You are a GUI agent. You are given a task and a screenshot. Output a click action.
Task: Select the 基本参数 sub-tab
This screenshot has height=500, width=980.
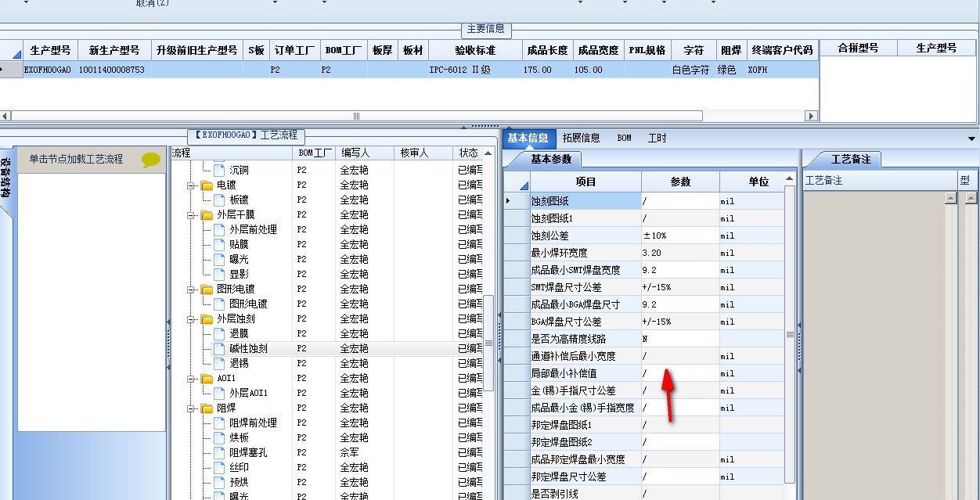[x=551, y=159]
